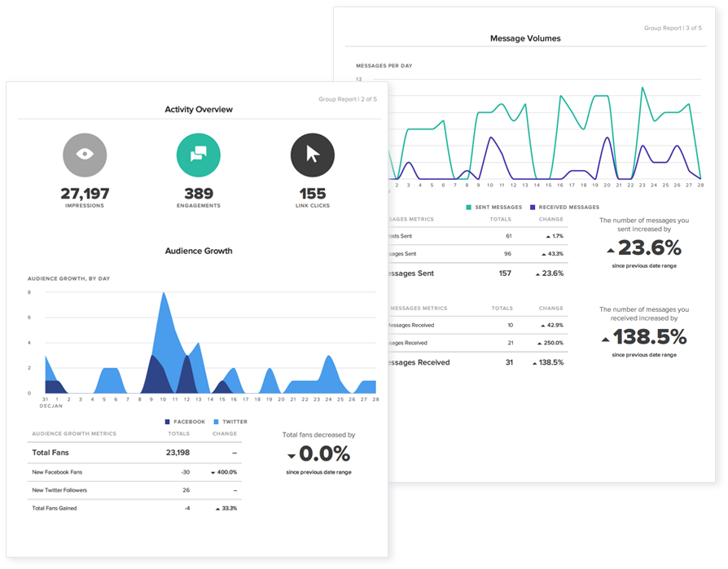Select the 31 Messages Received total

point(509,363)
